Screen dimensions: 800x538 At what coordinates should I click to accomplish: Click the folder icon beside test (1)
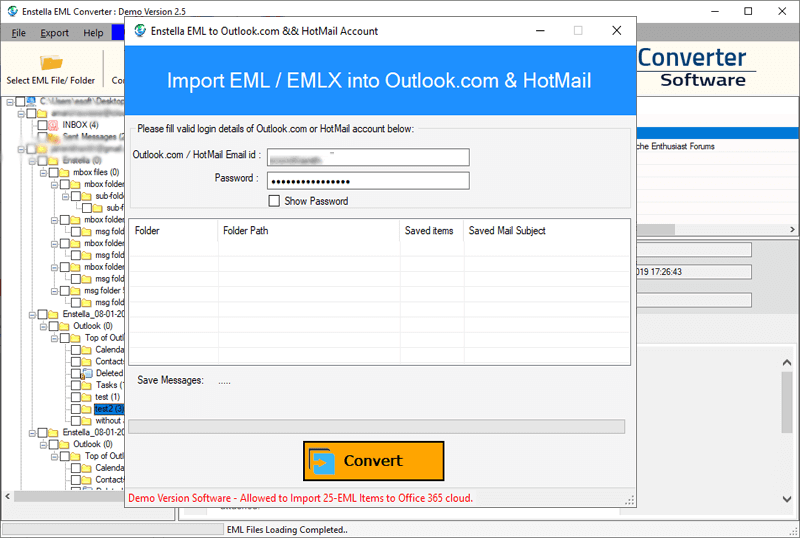[x=87, y=397]
